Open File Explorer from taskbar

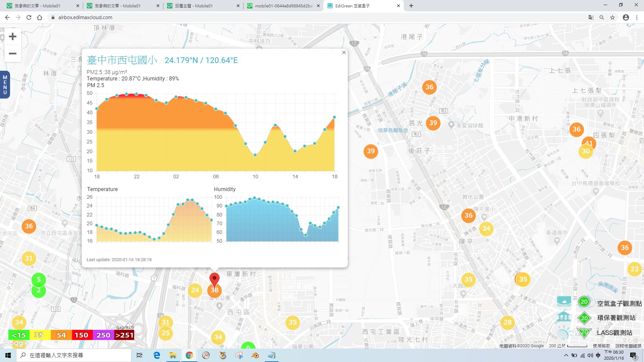click(x=173, y=355)
